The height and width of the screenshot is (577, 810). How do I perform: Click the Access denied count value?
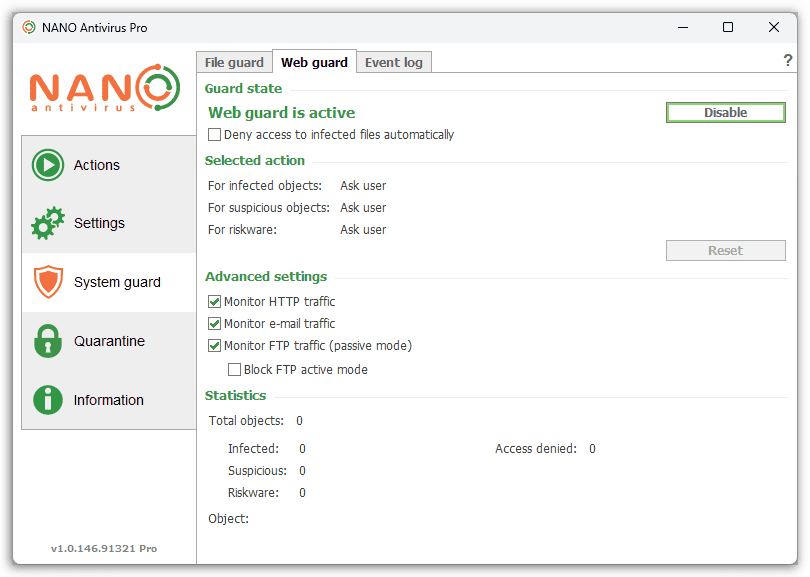(x=593, y=449)
